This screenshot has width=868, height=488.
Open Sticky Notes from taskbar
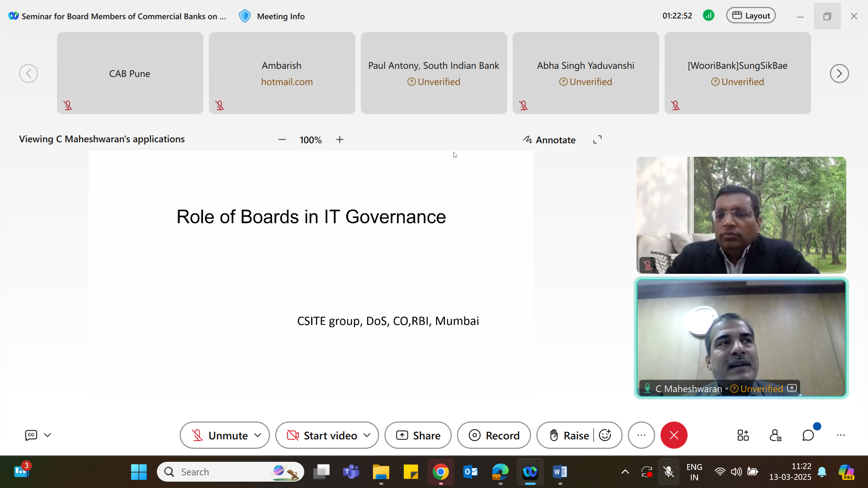(x=411, y=472)
